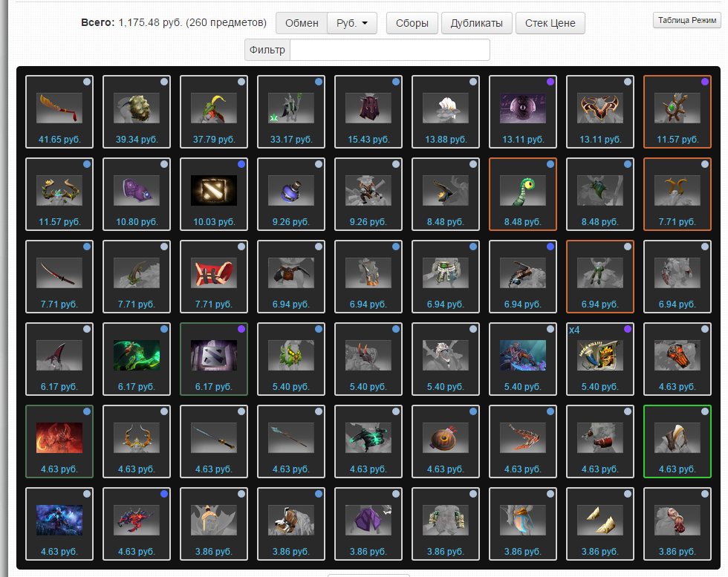The image size is (728, 577).
Task: Switch to Таблица Режим view
Action: coord(686,20)
